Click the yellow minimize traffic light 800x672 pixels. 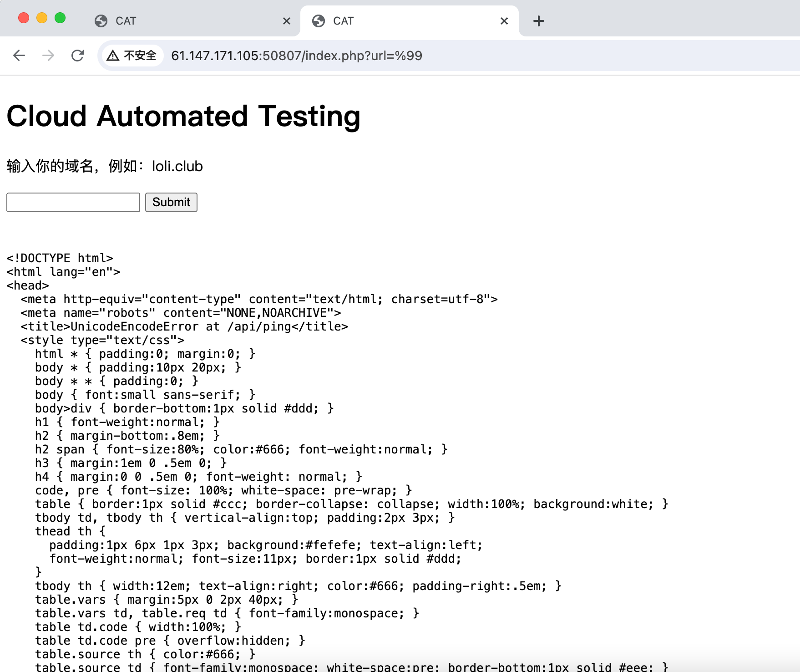42,17
